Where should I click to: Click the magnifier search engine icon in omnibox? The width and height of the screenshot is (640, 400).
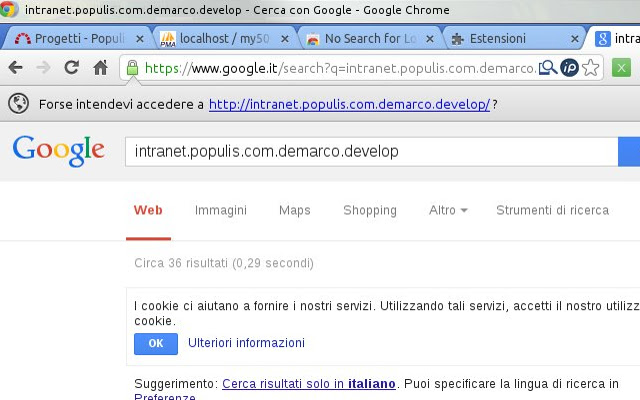pyautogui.click(x=548, y=68)
